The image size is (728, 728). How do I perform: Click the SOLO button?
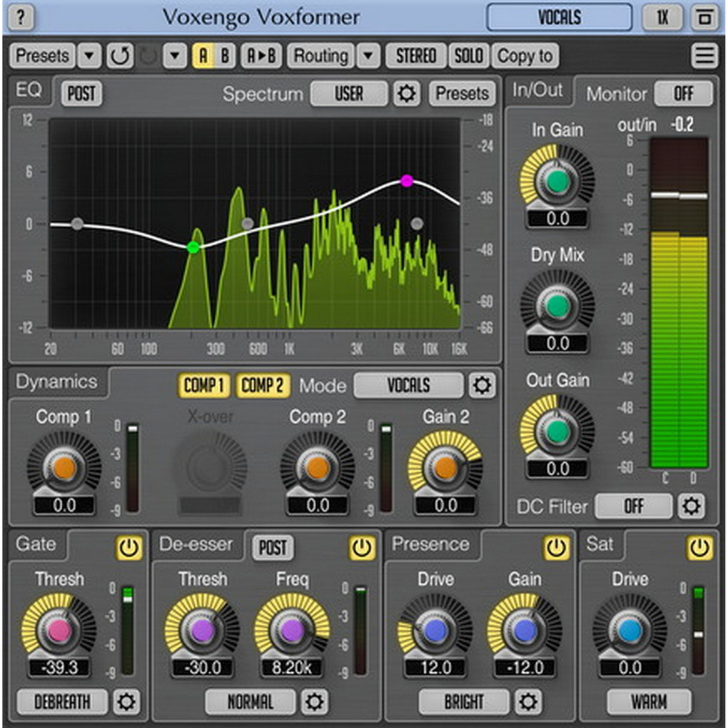[x=469, y=56]
